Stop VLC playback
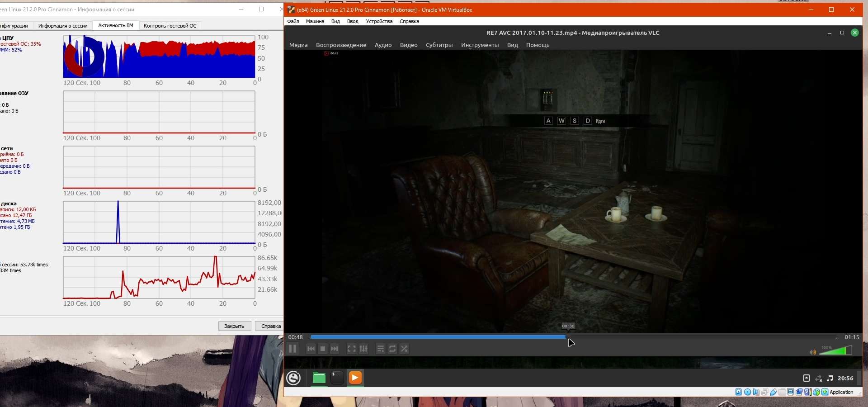This screenshot has height=407, width=868. 323,349
